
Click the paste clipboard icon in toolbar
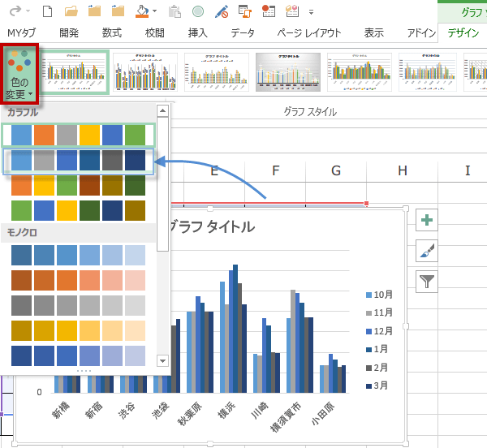[x=175, y=12]
